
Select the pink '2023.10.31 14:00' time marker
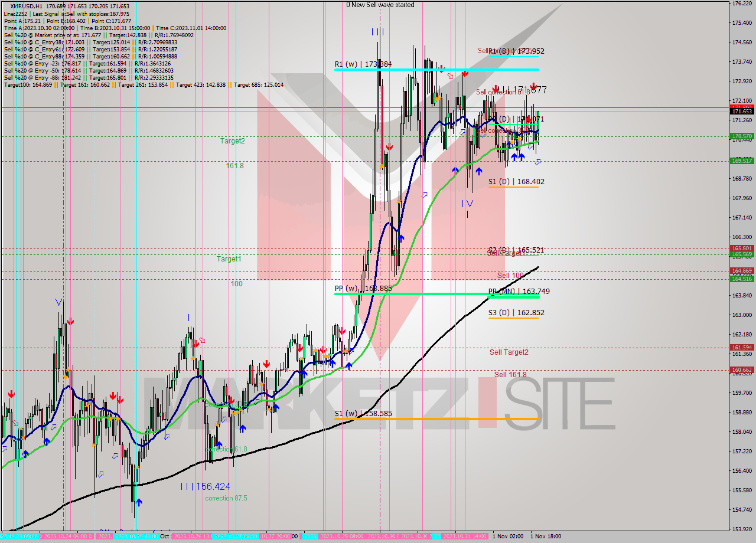(464, 537)
